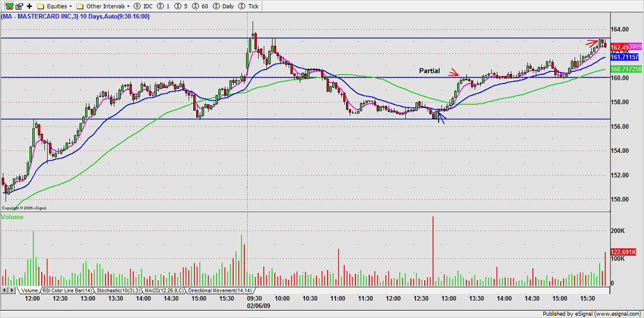Click the 02/06/09 date label on time axis
Screen dimensions: 644x318
(258, 306)
